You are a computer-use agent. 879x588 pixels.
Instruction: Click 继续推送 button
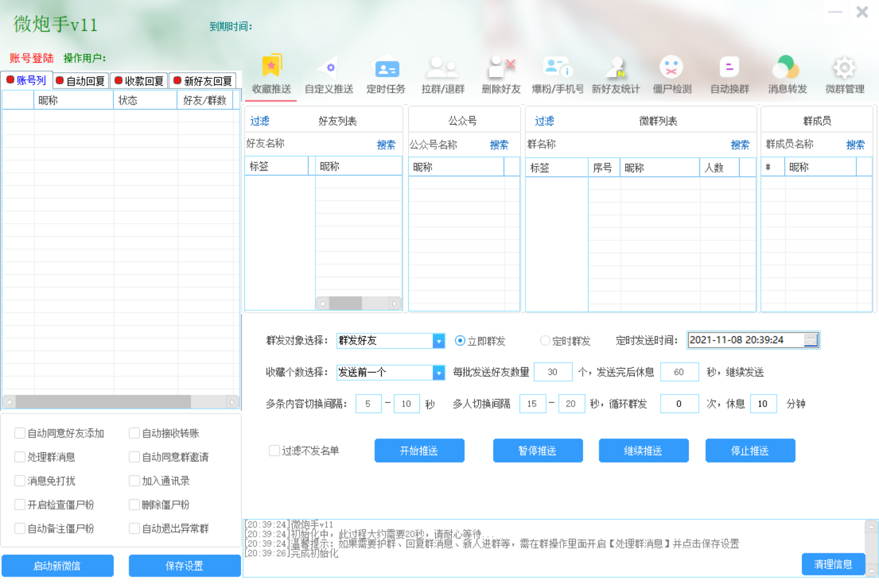(x=644, y=451)
